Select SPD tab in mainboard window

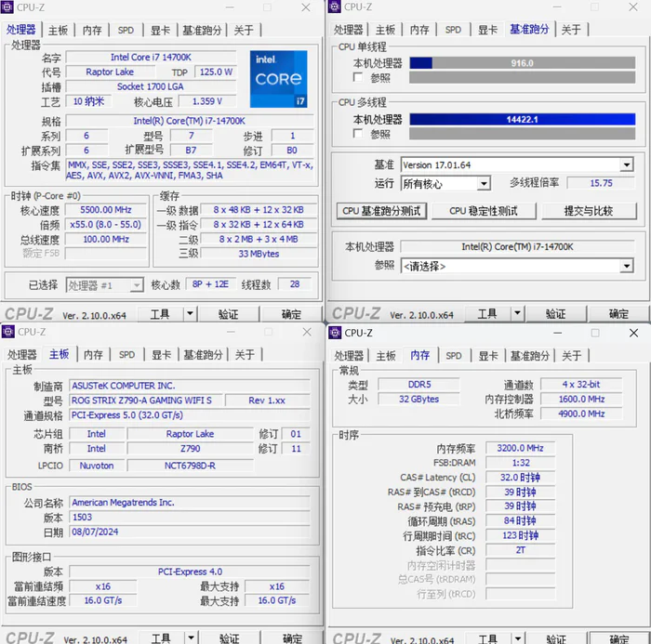[127, 355]
